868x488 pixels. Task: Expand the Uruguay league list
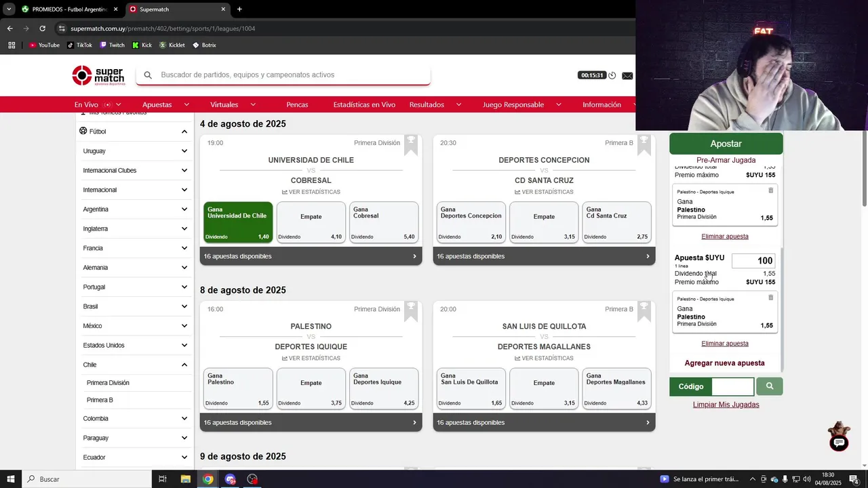(x=184, y=151)
